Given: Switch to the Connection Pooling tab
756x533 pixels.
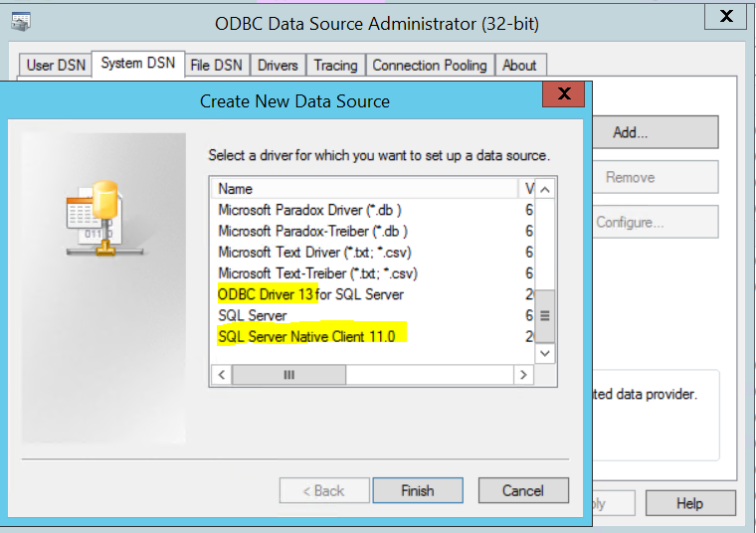Looking at the screenshot, I should click(430, 65).
